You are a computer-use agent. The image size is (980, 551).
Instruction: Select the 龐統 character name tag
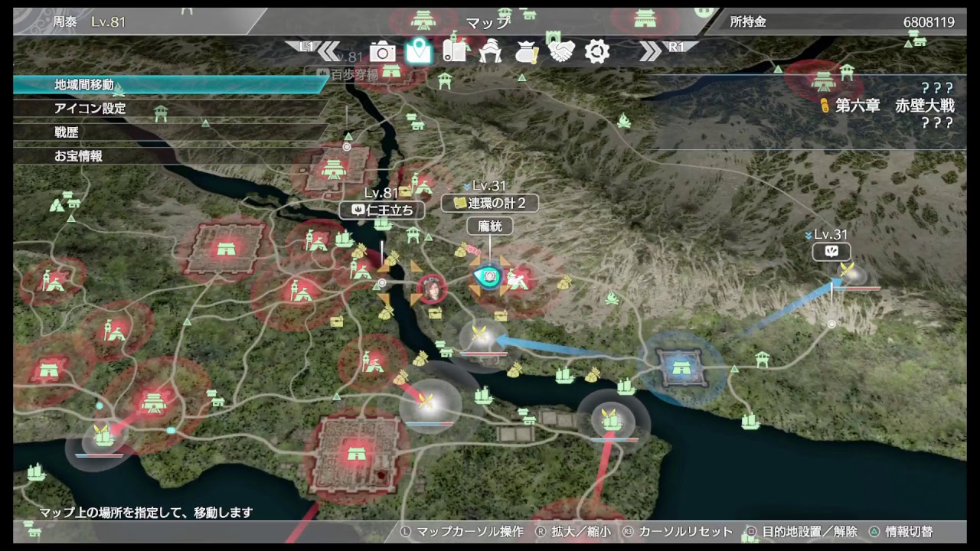[489, 227]
